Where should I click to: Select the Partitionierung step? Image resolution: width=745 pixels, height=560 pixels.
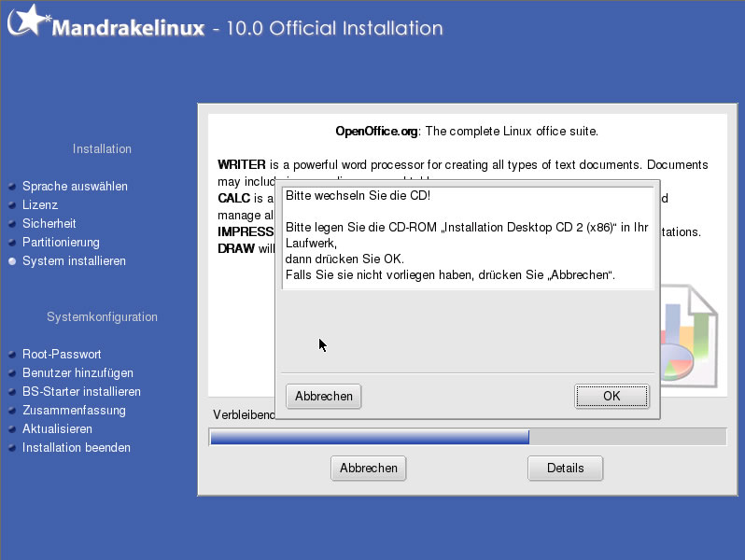click(61, 243)
